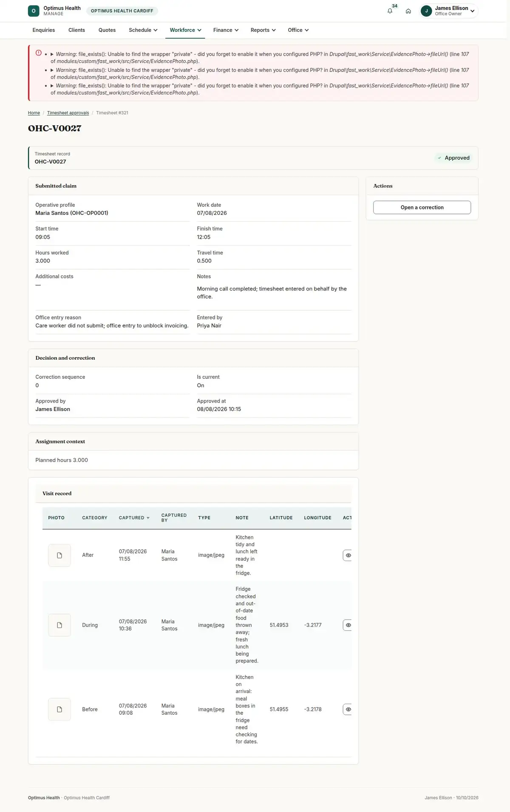Viewport: 510px width, 812px height.
Task: Open the Workforce dropdown menu
Action: 185,30
